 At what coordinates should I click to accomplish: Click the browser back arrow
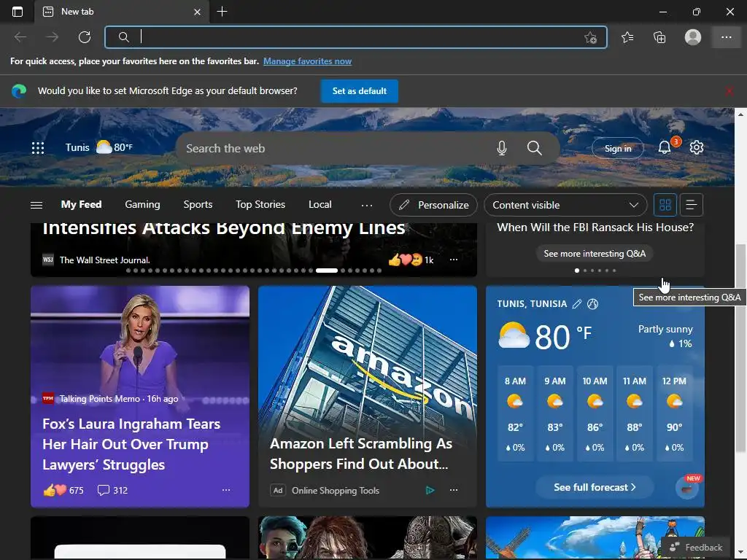(x=20, y=37)
